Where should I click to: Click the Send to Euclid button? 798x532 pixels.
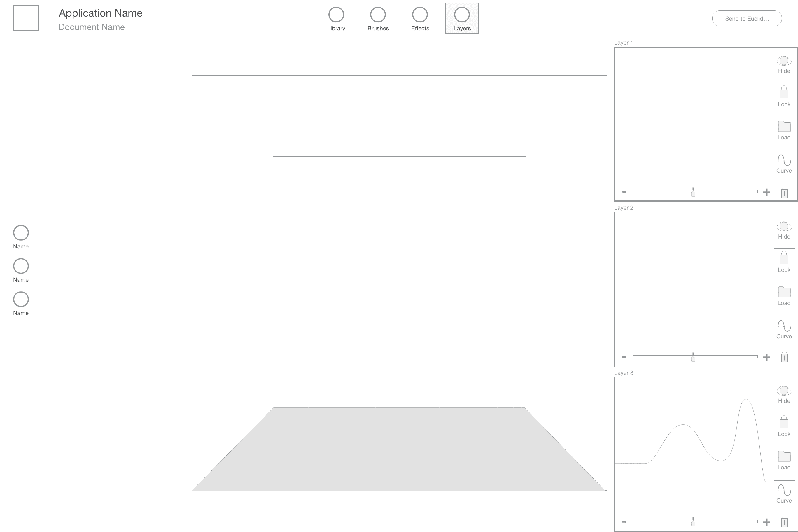(747, 18)
